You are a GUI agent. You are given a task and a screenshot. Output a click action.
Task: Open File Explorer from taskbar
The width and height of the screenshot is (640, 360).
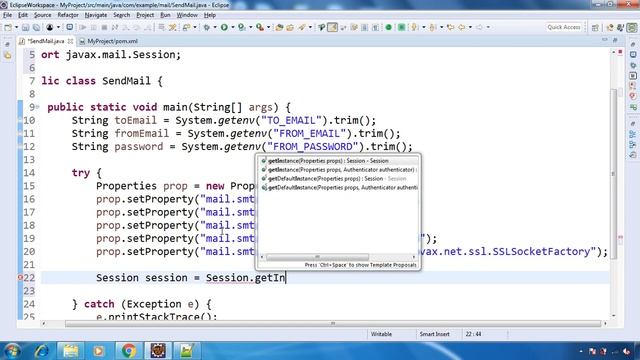click(71, 351)
